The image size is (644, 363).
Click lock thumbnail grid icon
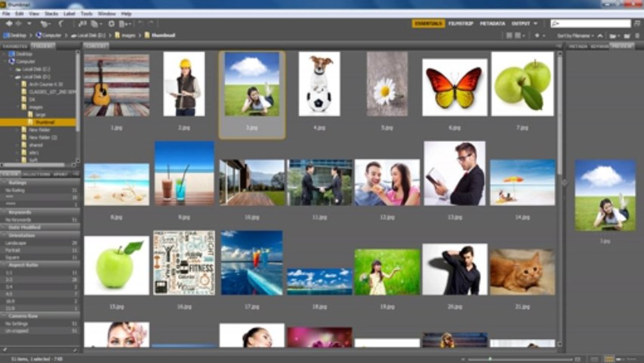594,359
